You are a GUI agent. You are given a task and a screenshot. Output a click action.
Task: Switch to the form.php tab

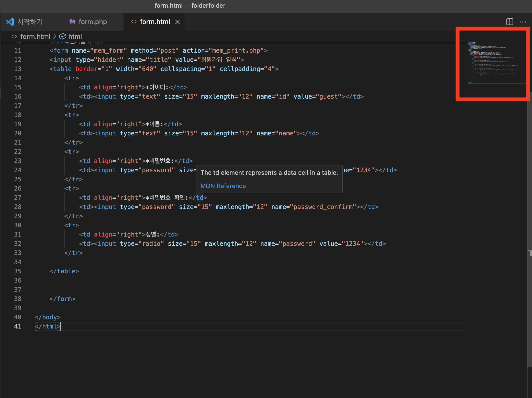[93, 22]
